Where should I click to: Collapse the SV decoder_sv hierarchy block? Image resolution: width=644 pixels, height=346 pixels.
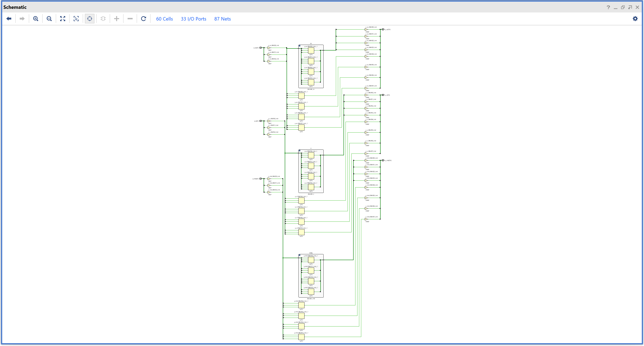point(299,46)
